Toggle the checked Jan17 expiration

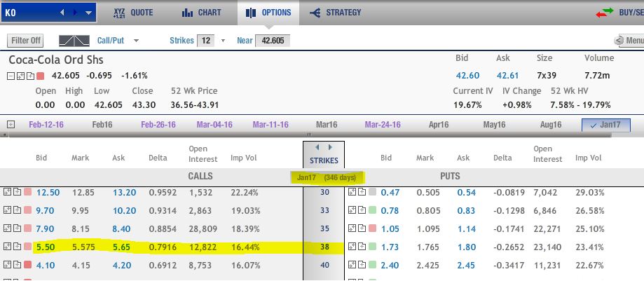605,125
